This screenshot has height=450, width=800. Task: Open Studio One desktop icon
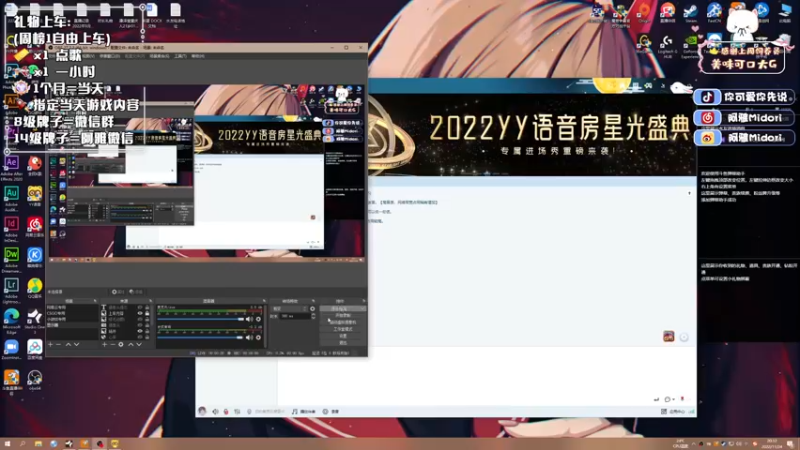point(35,316)
